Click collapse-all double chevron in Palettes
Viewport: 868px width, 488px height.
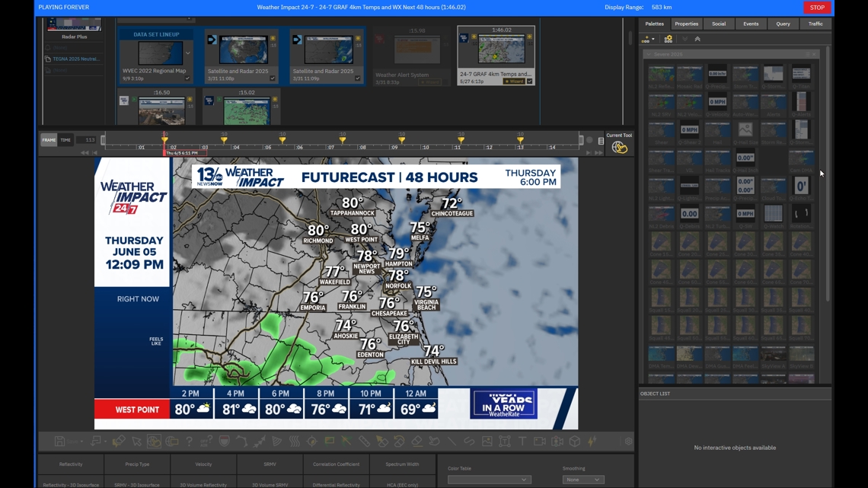(697, 39)
